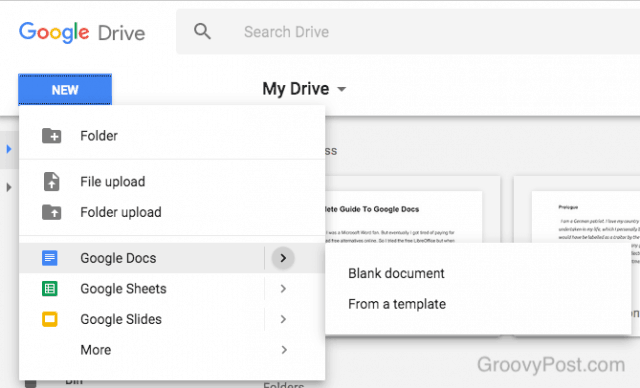This screenshot has height=388, width=640.
Task: Expand the Google Docs submenu chevron
Action: point(283,258)
